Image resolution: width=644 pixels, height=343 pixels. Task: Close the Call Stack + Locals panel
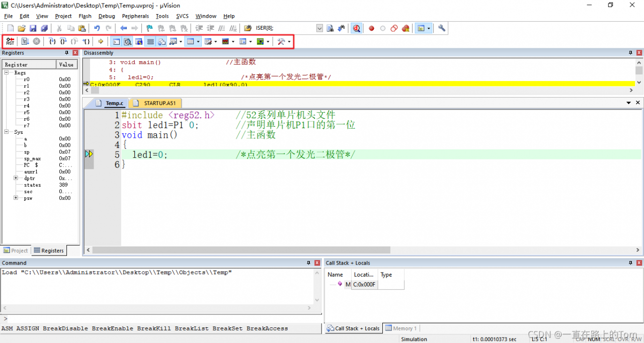point(639,263)
